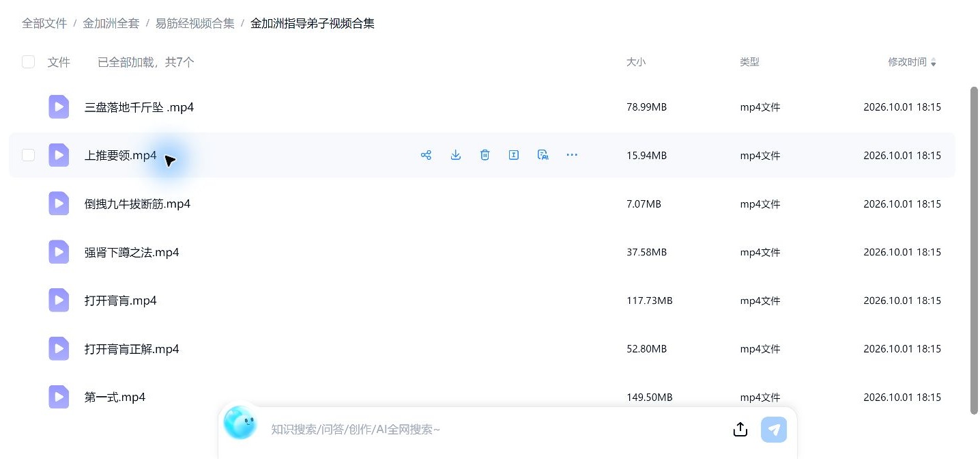
Task: Open video icon of 打开肓肓.mp4
Action: [59, 301]
